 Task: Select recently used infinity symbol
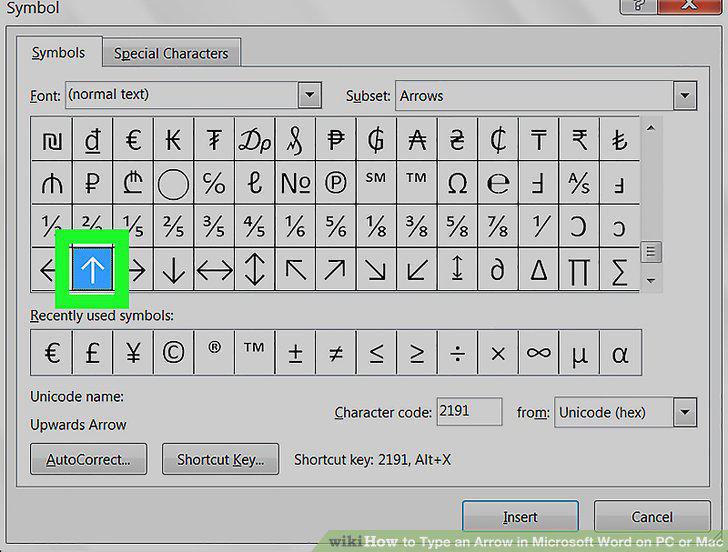tap(539, 353)
